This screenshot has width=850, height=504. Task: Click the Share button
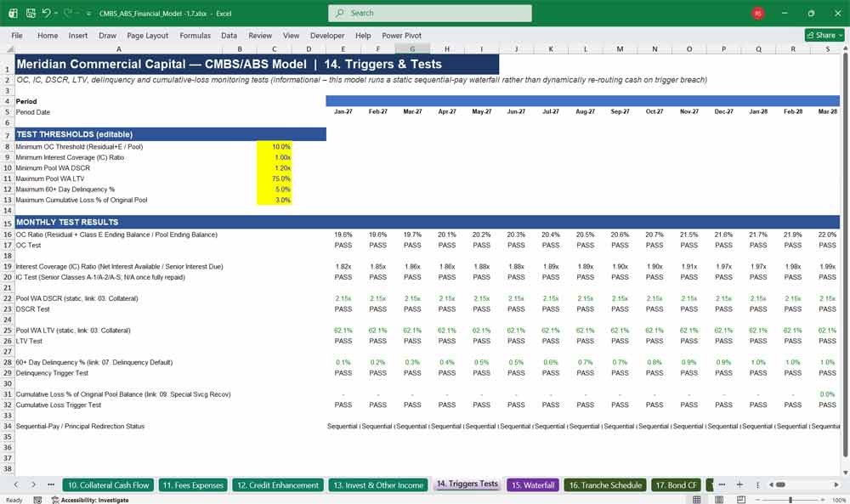pyautogui.click(x=824, y=35)
